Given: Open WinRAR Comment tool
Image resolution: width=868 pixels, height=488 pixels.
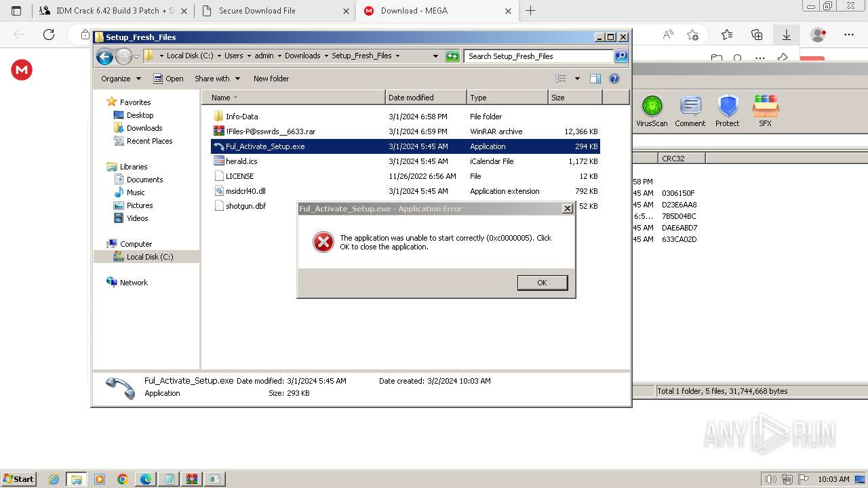Looking at the screenshot, I should click(x=690, y=111).
